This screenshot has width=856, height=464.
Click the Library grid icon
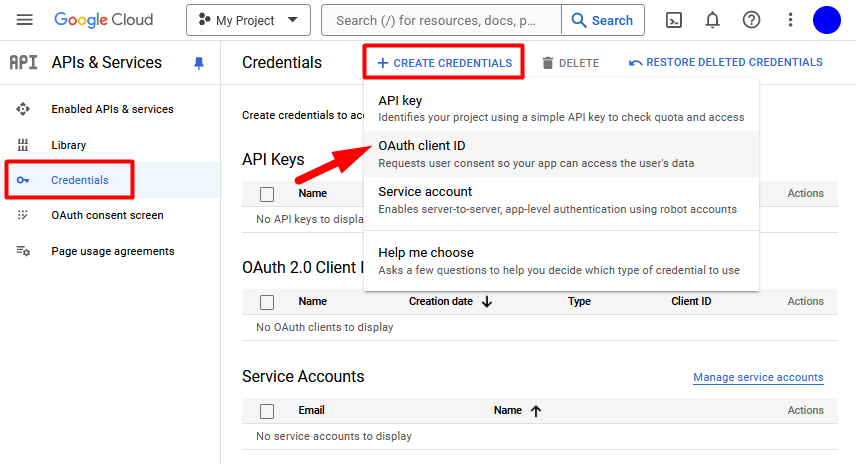(x=23, y=145)
